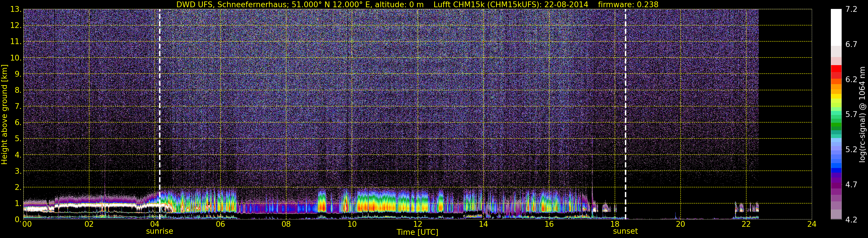Click the green section of the colorbar
The width and height of the screenshot is (868, 238).
click(x=836, y=123)
